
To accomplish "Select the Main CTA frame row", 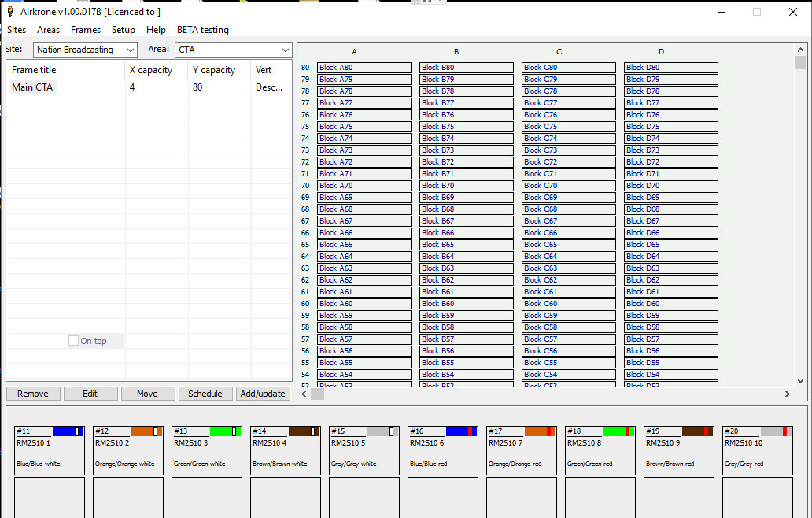I will tap(33, 87).
